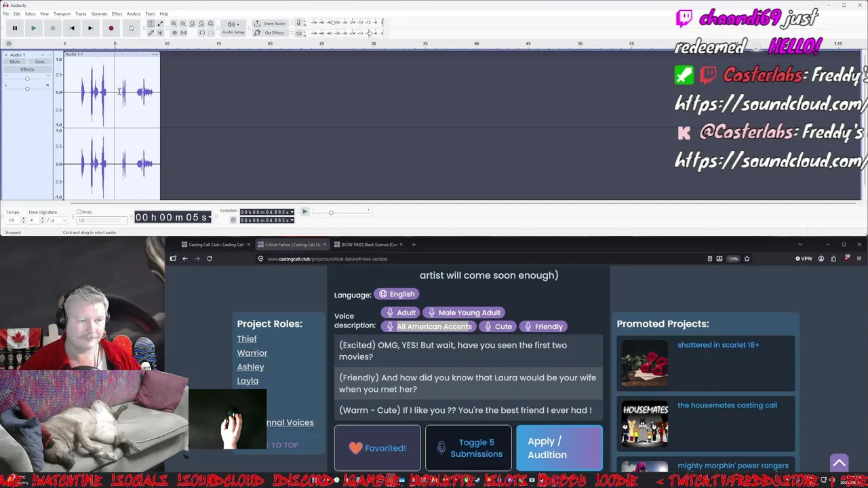Open timeline options gear icon
The image size is (868, 488).
click(x=8, y=44)
